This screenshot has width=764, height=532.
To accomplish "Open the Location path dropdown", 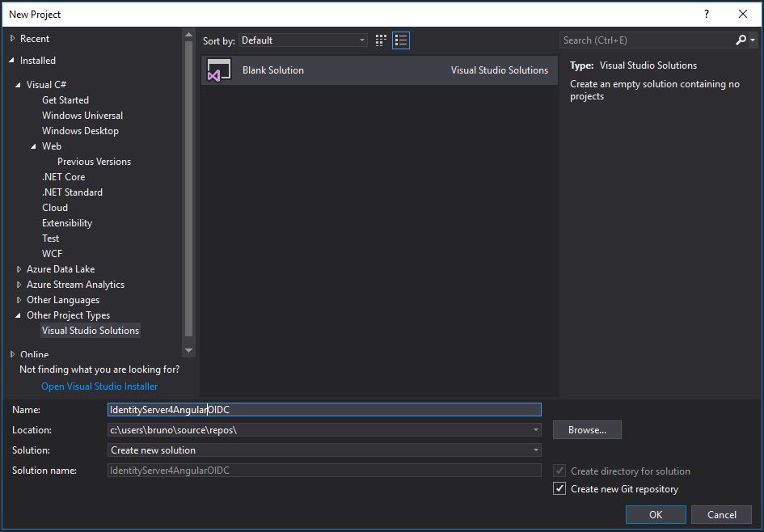I will pos(535,430).
